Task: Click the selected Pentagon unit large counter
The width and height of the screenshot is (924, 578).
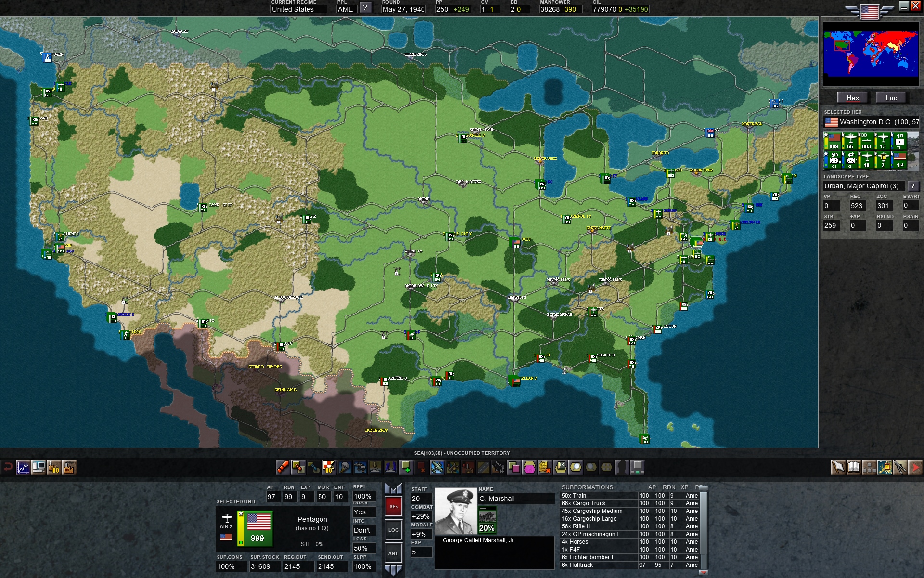Action: (255, 528)
